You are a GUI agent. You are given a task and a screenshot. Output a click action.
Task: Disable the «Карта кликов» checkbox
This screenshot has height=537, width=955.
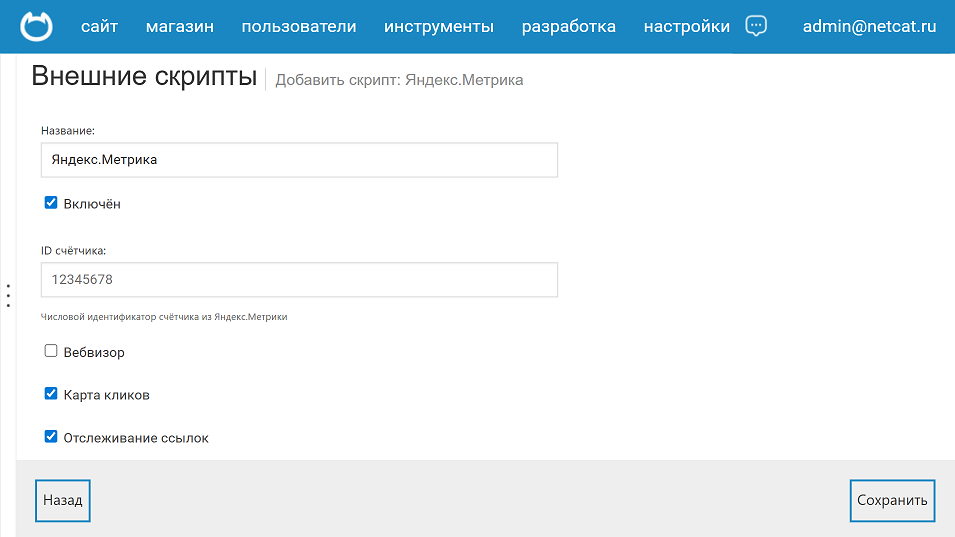coord(51,394)
